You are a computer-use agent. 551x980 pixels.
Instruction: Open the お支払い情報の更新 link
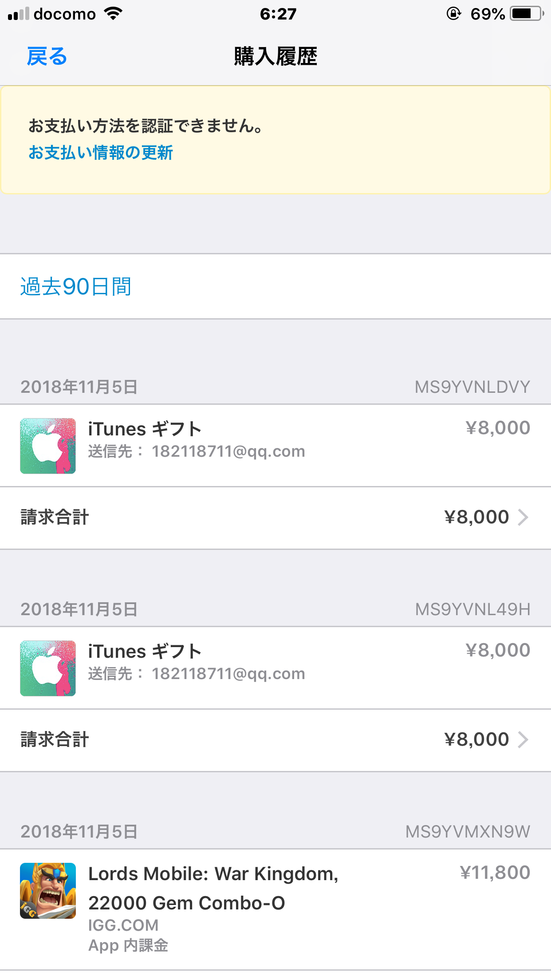click(101, 153)
